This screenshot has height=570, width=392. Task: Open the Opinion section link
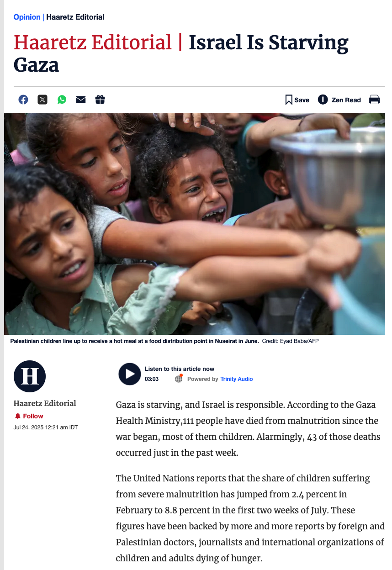(27, 17)
